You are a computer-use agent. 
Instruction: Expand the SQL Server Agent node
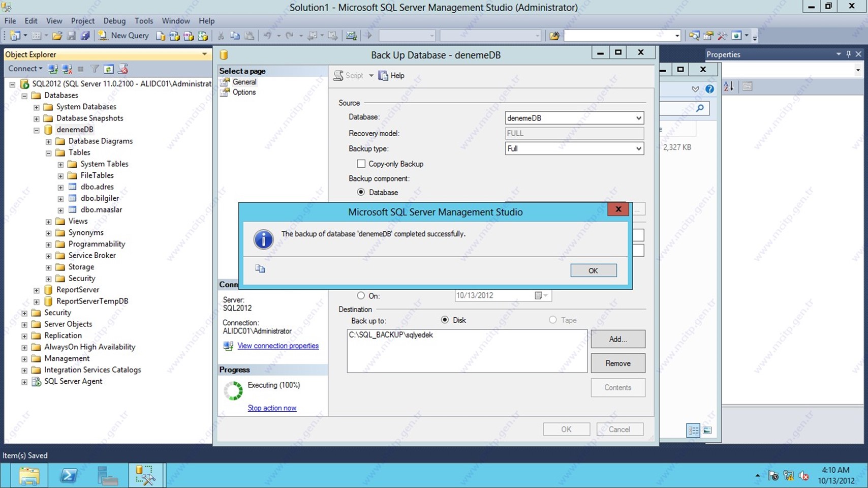[24, 382]
